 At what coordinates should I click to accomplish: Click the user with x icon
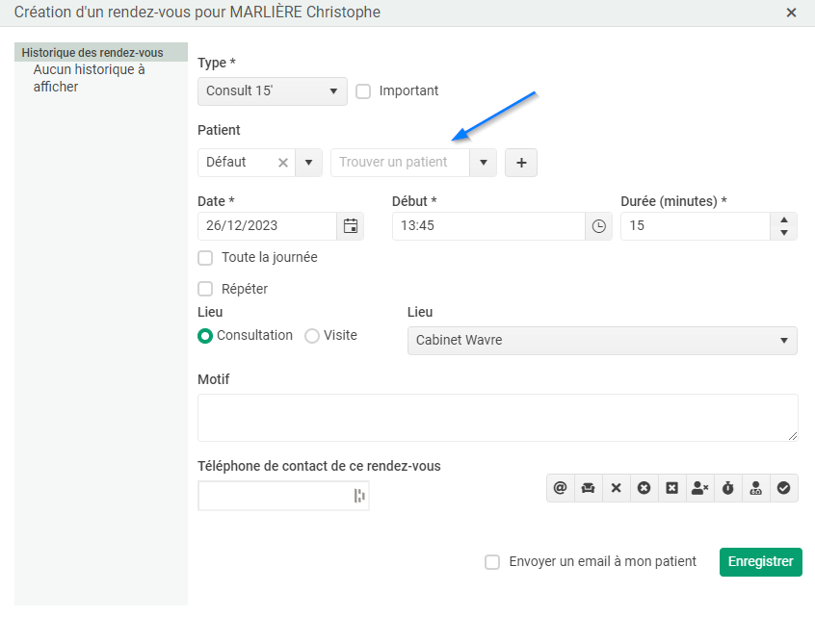pos(700,488)
